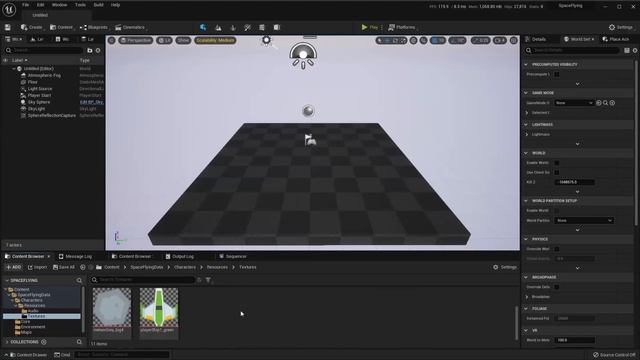Image resolution: width=640 pixels, height=360 pixels.
Task: Collapse the Precomputed Visibility section
Action: tap(526, 64)
